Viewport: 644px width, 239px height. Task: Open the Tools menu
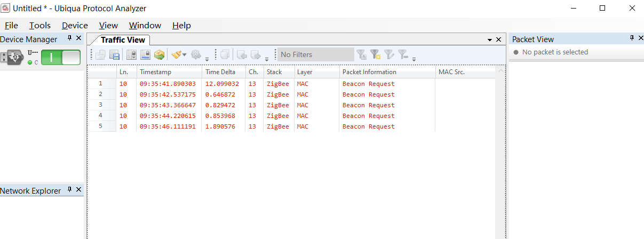[40, 25]
